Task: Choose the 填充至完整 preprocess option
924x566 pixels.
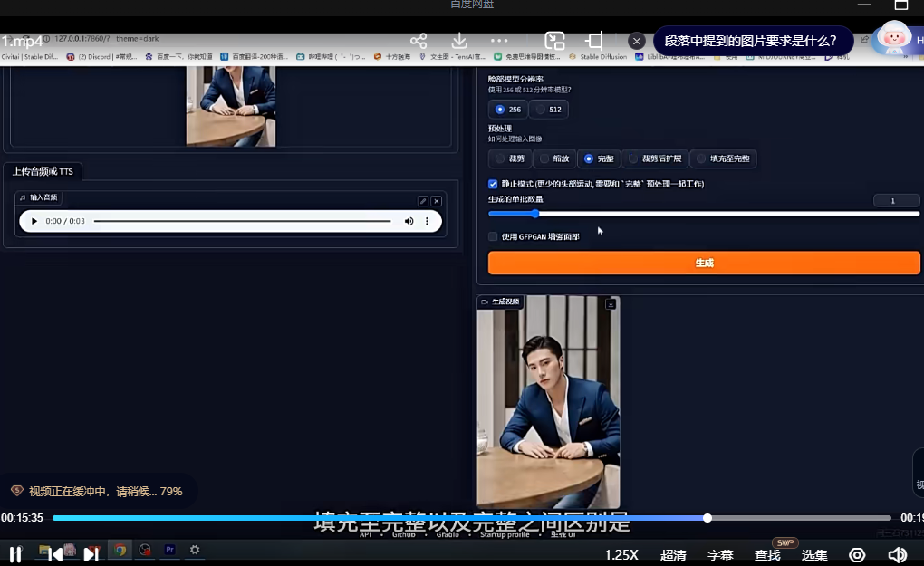Action: [x=723, y=158]
